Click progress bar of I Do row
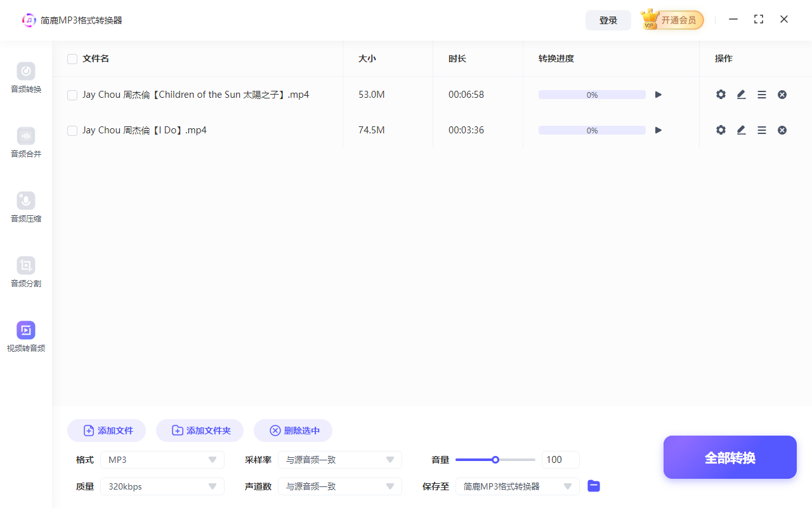Viewport: 812px width, 508px height. (x=592, y=130)
